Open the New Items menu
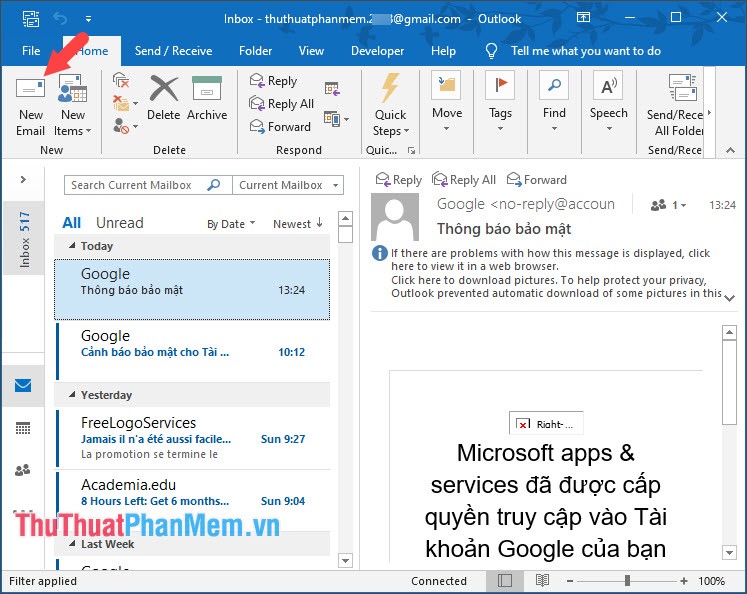This screenshot has height=594, width=747. [72, 106]
